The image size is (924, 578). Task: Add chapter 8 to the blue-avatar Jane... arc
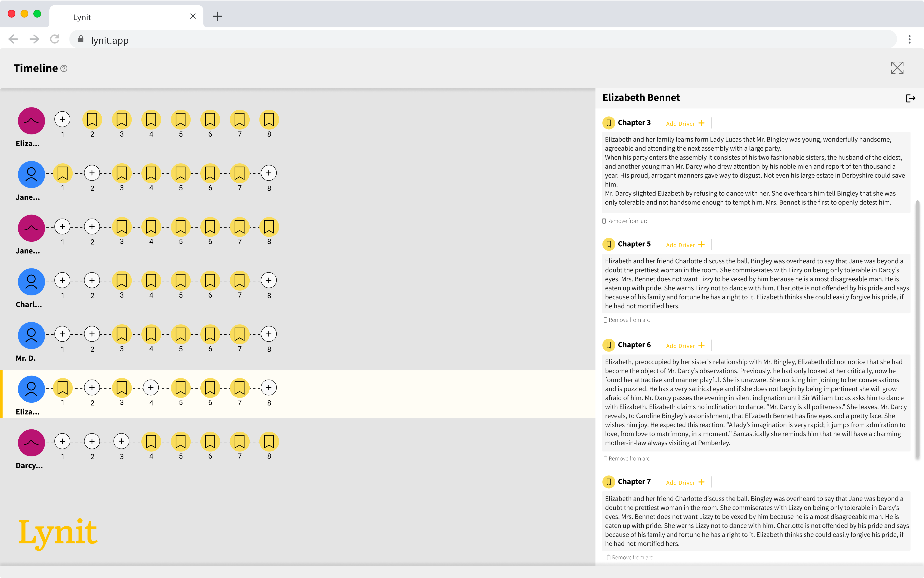269,173
